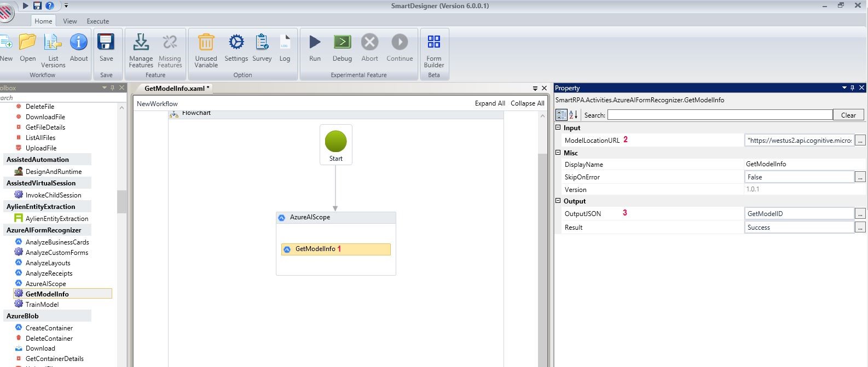This screenshot has height=367, width=868.
Task: Select TrainModel in the toolbox
Action: 42,304
